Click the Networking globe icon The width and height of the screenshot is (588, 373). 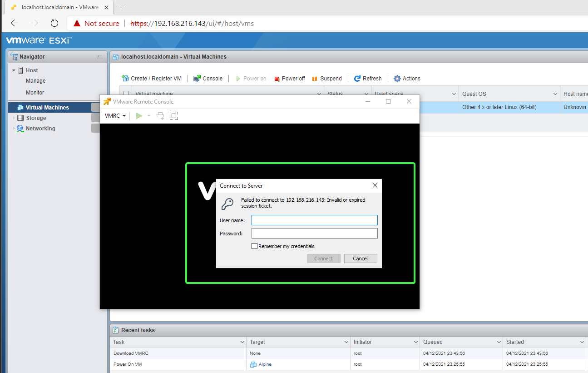20,129
